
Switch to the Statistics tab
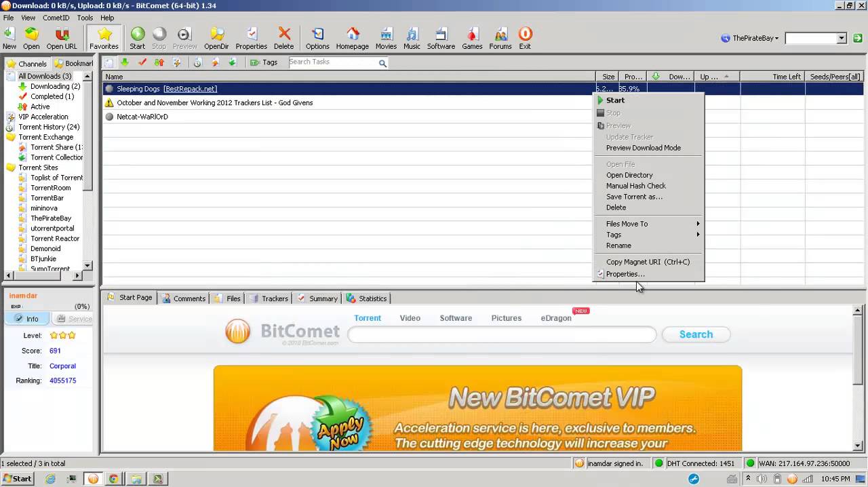[x=366, y=298]
